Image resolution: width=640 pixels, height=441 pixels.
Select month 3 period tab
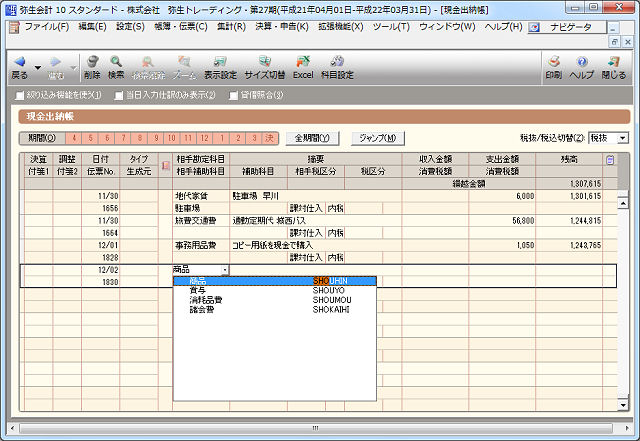tap(254, 138)
